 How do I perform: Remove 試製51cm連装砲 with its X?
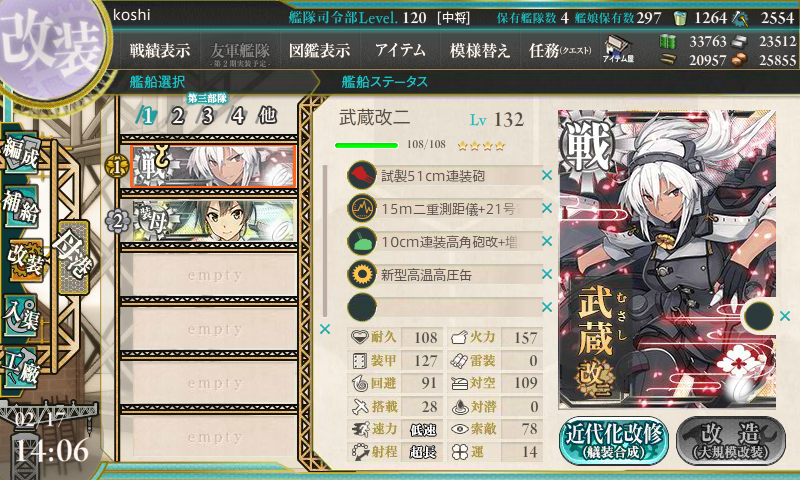coord(546,175)
